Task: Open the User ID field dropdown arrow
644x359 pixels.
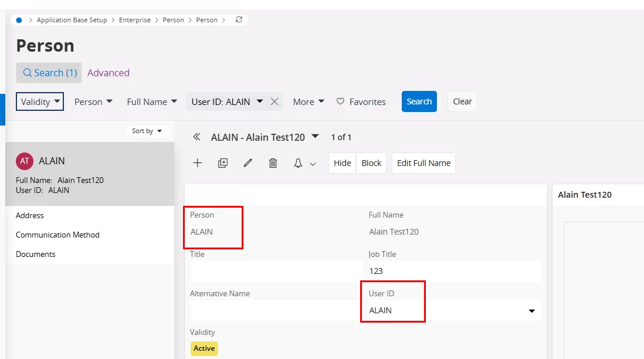Action: tap(531, 311)
